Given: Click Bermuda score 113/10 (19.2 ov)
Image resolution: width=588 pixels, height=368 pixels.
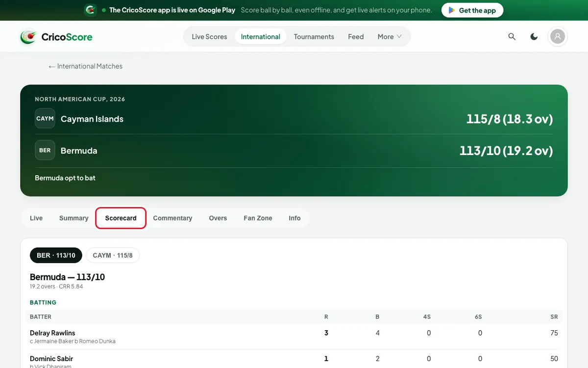Looking at the screenshot, I should tap(506, 151).
